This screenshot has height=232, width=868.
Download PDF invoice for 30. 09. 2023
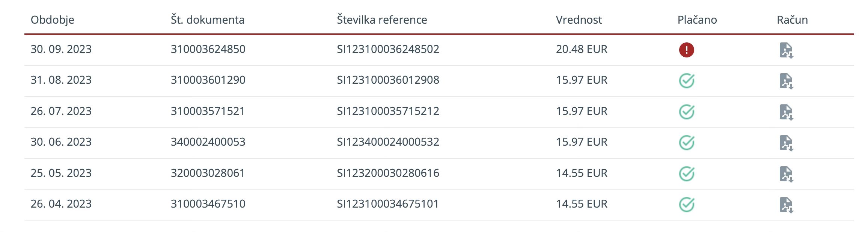[x=786, y=50]
